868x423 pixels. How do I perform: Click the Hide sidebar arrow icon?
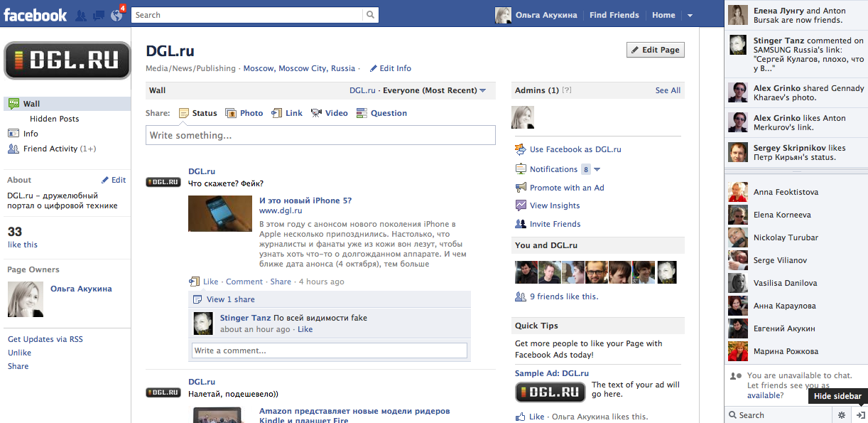tap(859, 415)
